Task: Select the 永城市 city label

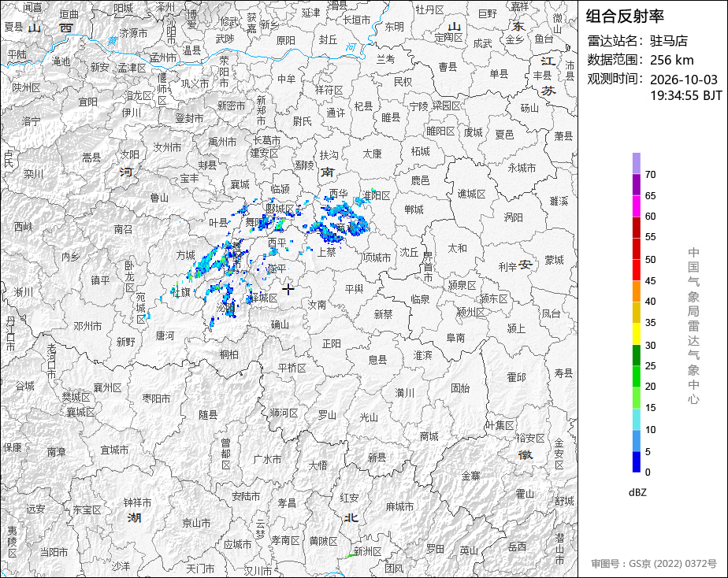Action: pos(522,168)
